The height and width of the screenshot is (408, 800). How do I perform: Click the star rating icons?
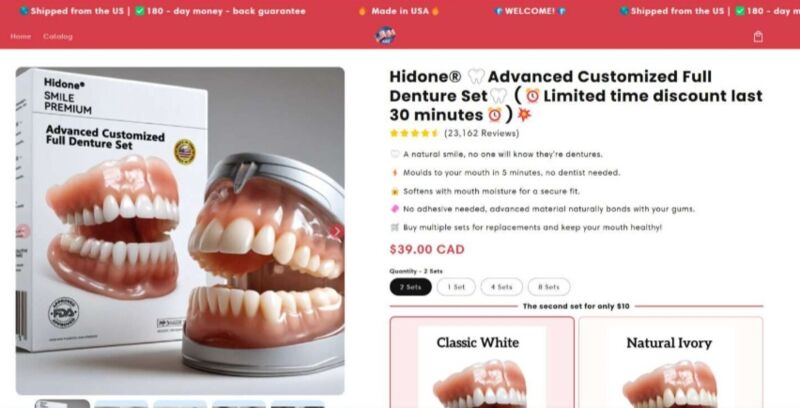click(414, 133)
